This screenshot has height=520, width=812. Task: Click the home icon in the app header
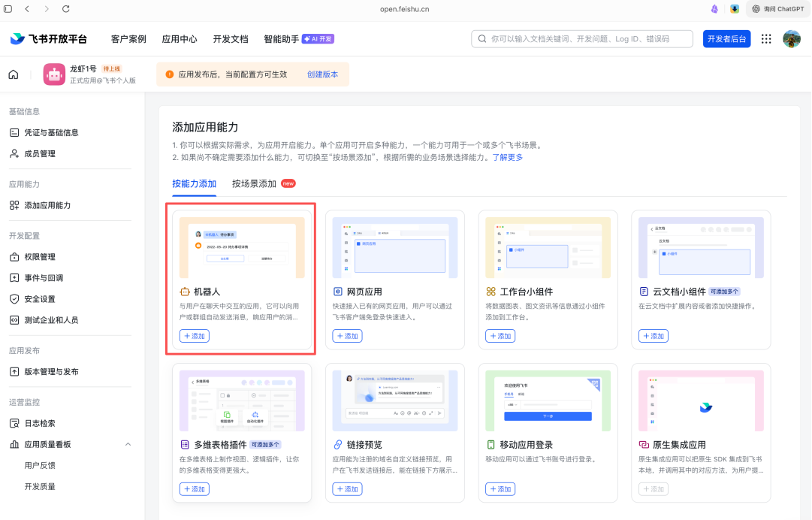coord(14,74)
